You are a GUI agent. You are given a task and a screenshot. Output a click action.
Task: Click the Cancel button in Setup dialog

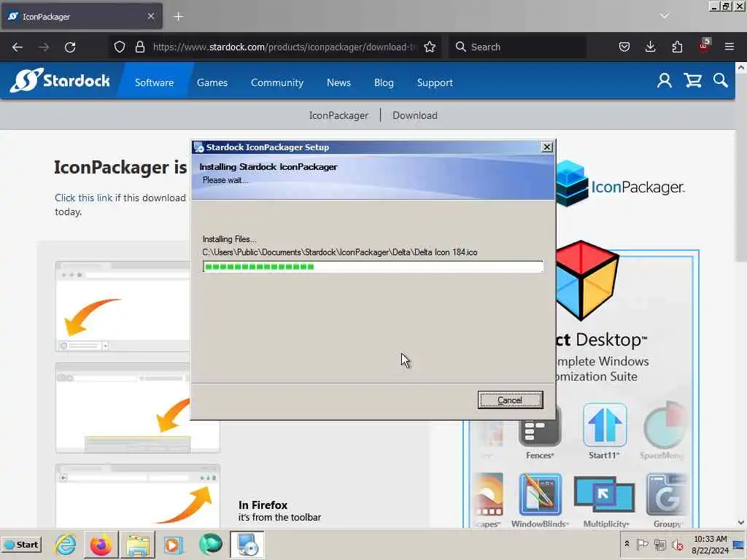[x=510, y=400]
